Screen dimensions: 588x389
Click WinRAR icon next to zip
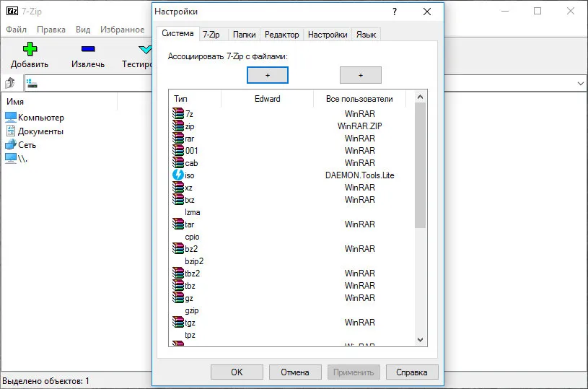pyautogui.click(x=178, y=126)
